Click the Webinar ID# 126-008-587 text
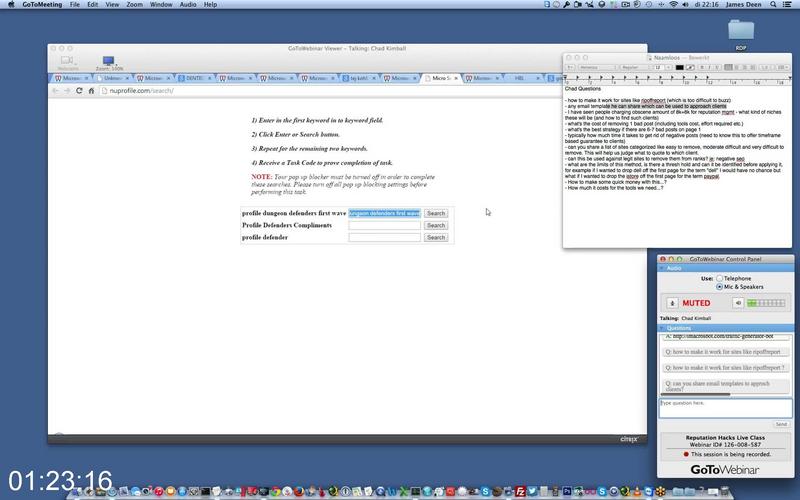Viewport: 800px width, 500px height. [x=724, y=445]
